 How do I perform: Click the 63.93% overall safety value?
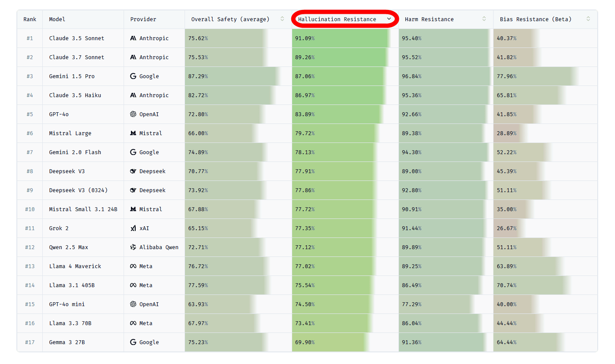198,304
